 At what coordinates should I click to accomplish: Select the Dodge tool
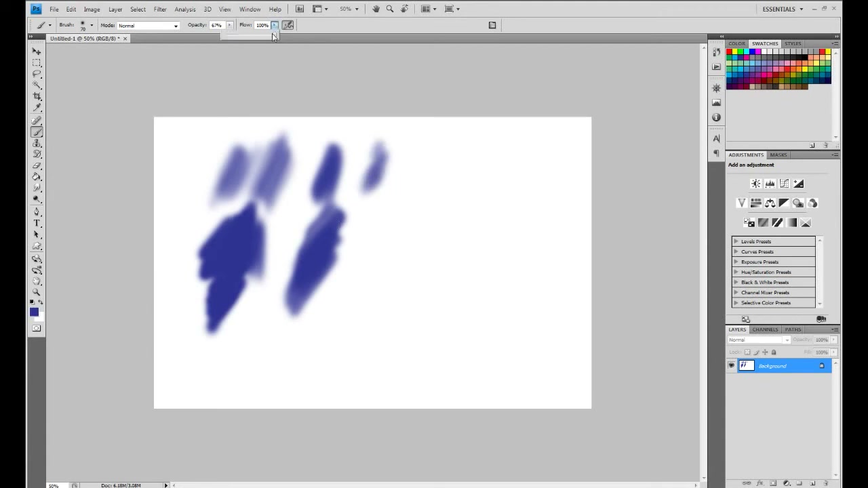click(37, 200)
